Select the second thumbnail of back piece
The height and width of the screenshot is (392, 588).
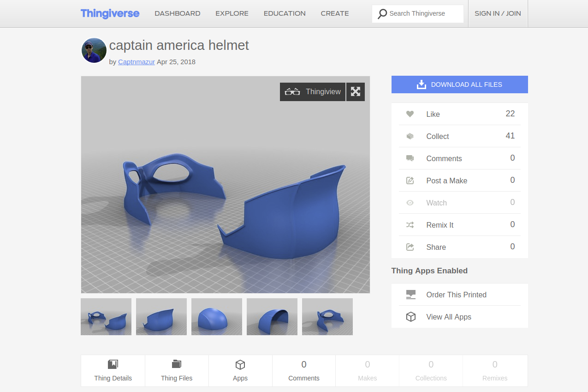click(x=161, y=317)
